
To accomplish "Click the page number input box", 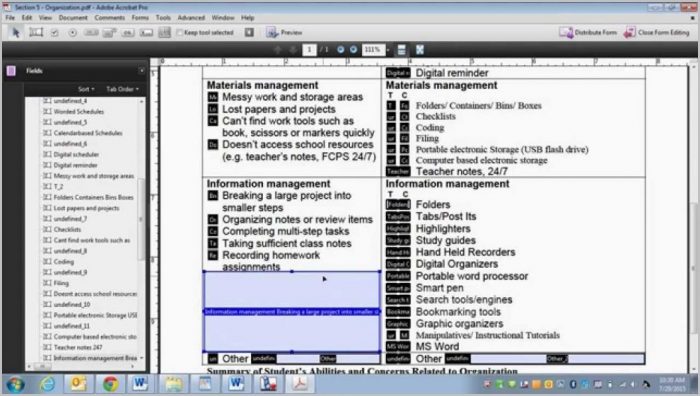I will click(x=309, y=50).
